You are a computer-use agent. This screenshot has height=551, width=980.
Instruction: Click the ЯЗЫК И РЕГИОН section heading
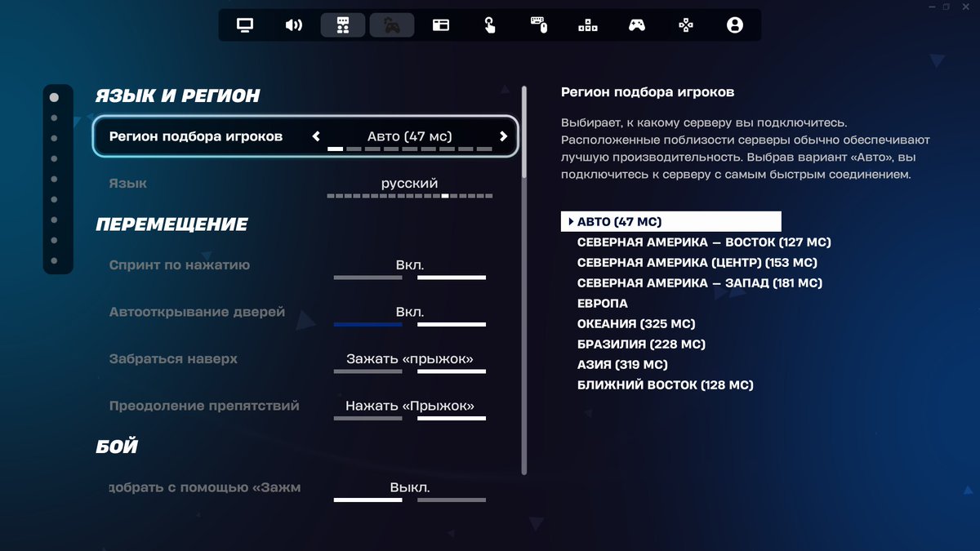pyautogui.click(x=178, y=96)
